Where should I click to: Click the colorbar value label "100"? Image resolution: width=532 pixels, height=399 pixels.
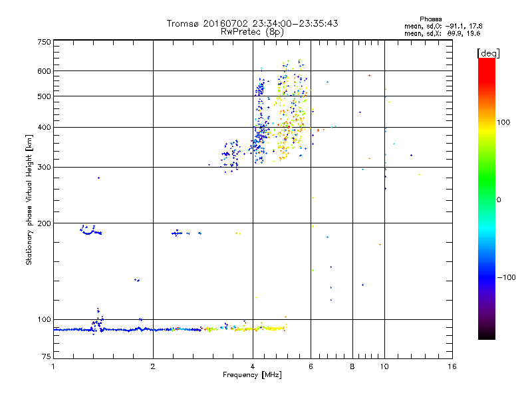tap(503, 122)
